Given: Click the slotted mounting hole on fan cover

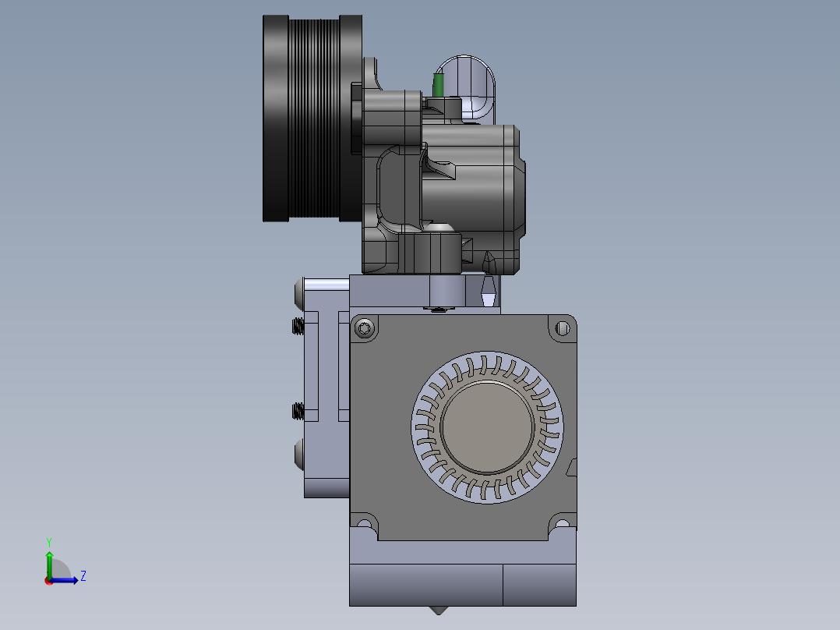Looking at the screenshot, I should [x=563, y=328].
